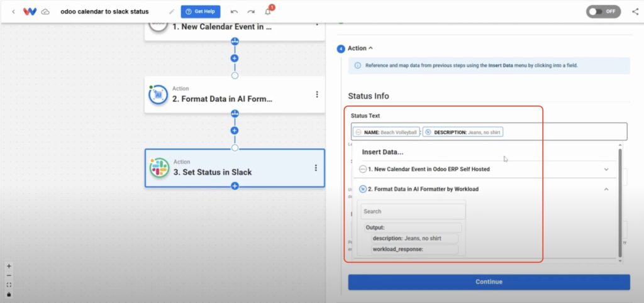
Task: Insert a step after the calendar event step
Action: pyautogui.click(x=235, y=58)
